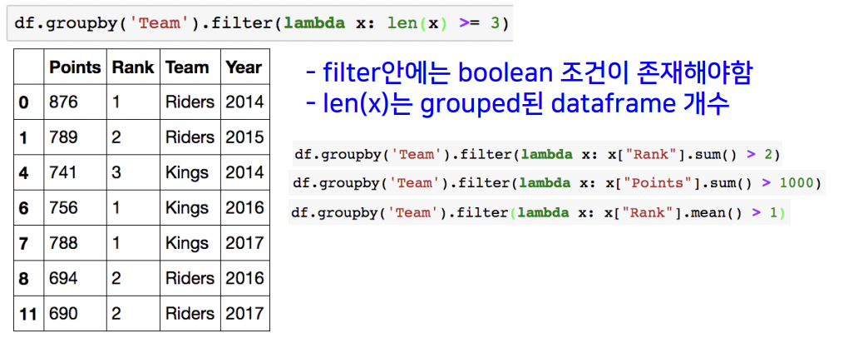Select the Rank column header
The height and width of the screenshot is (343, 868).
[x=132, y=67]
